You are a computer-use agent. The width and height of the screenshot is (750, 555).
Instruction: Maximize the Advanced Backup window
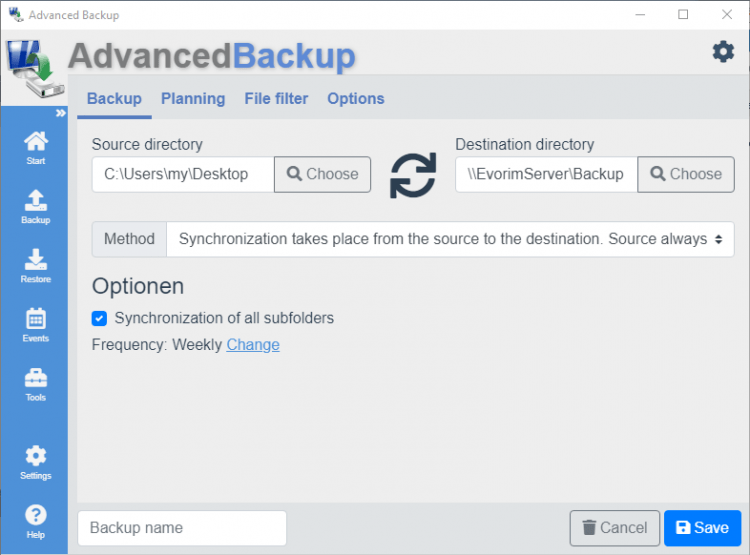(683, 14)
